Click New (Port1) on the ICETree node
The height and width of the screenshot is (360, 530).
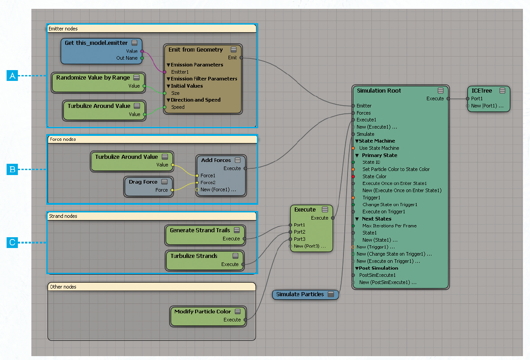pos(468,106)
